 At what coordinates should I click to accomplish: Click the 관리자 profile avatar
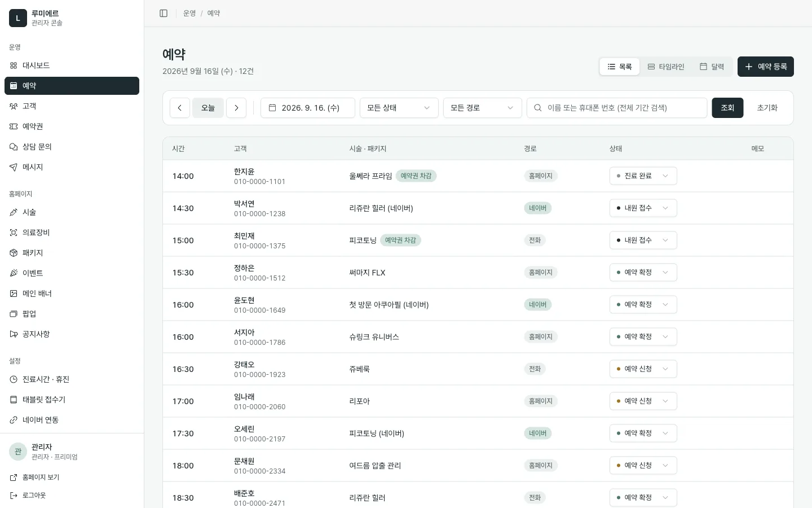point(18,452)
